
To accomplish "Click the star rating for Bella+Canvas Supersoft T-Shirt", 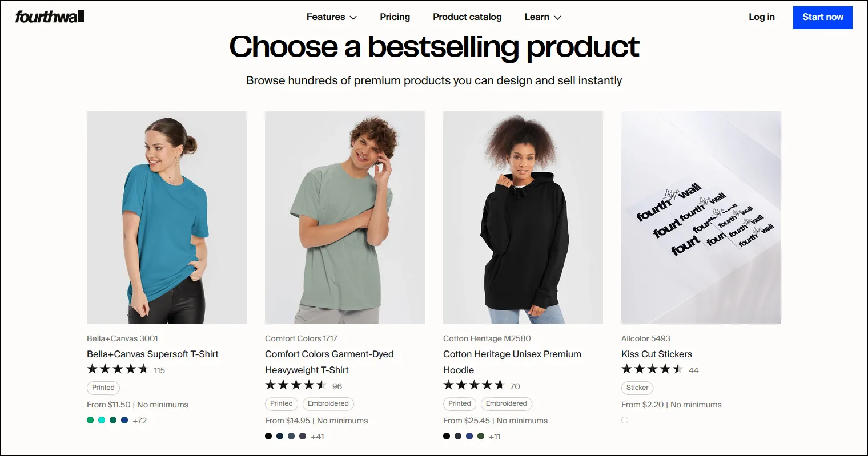I will pos(118,369).
